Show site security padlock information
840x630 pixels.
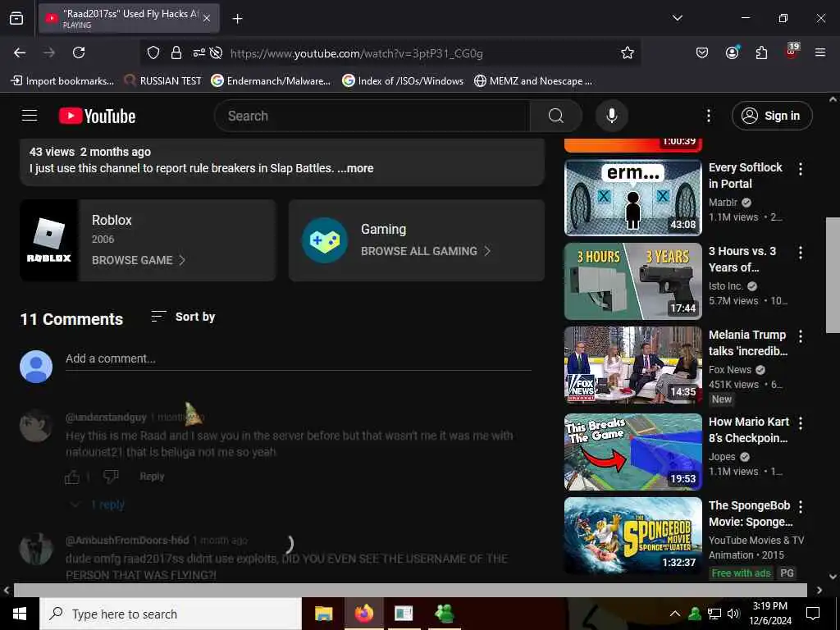point(176,53)
